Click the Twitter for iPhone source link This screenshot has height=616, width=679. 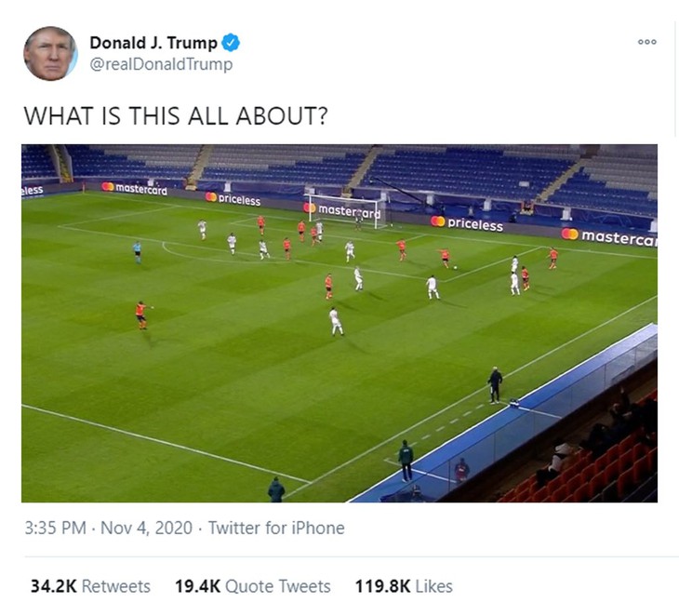click(276, 528)
